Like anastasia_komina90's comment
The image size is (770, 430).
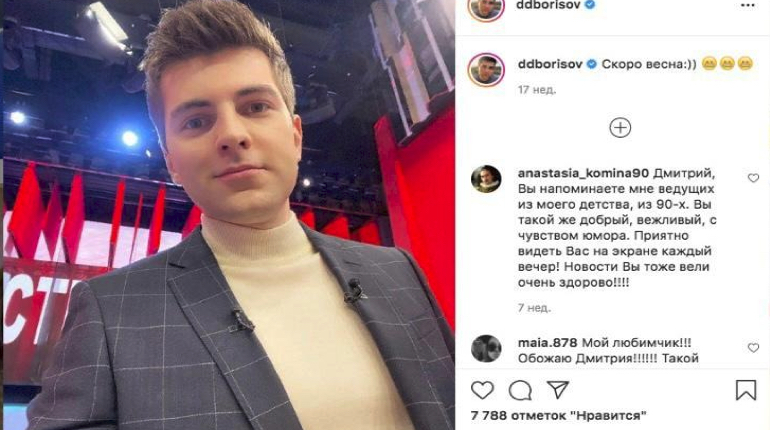click(753, 178)
